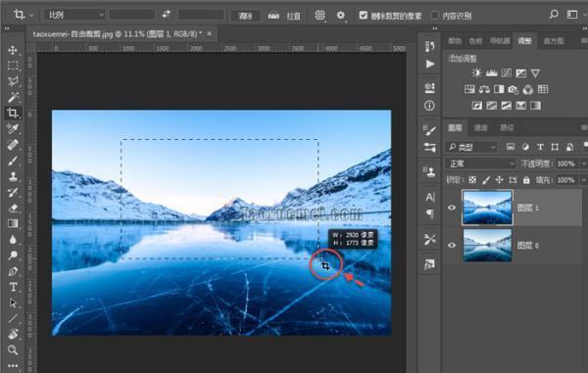
Task: Swap crop width and height values
Action: [x=167, y=15]
